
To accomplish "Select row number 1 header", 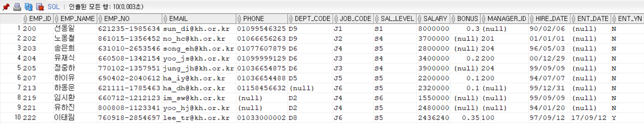I will click(x=11, y=29).
